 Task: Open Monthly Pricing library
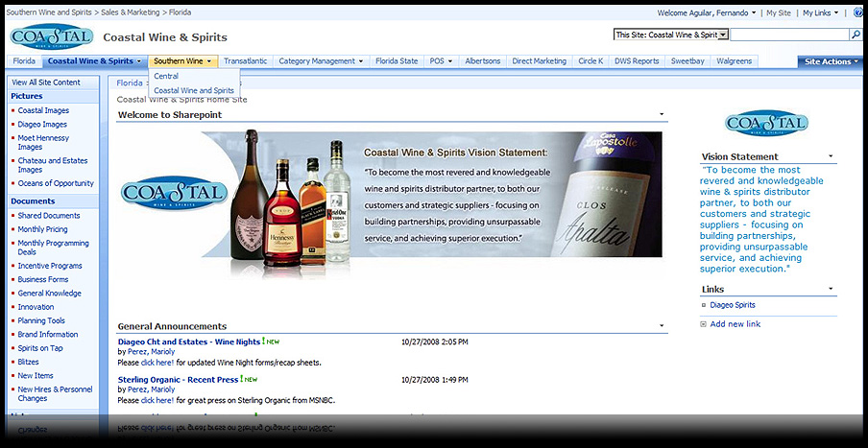(42, 229)
